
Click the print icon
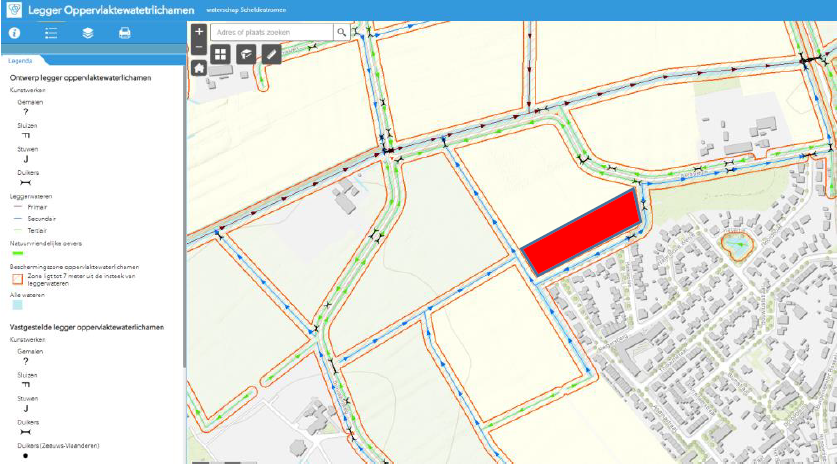pos(124,33)
